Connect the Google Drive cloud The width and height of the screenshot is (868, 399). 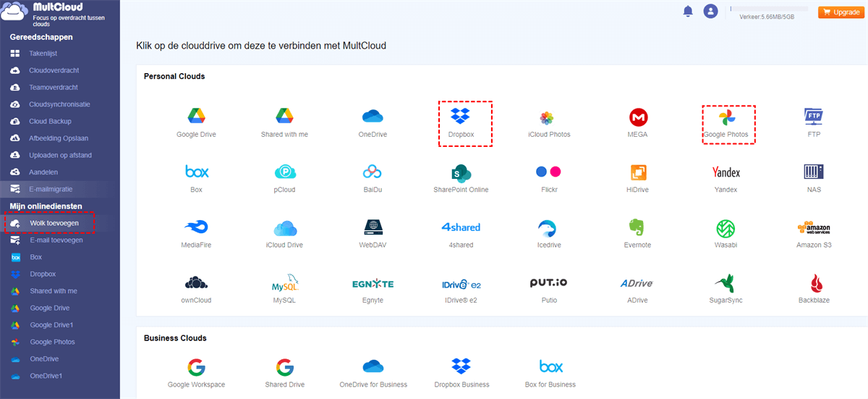(x=196, y=117)
